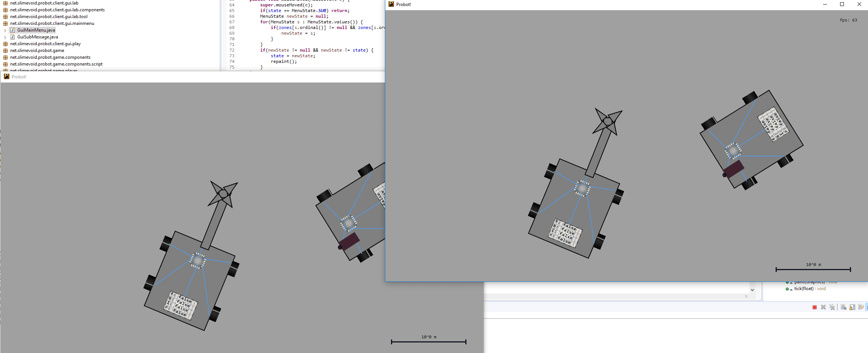Click Java file icon of GuiMainMenu.java
Screen dimensions: 868x353
tap(12, 30)
